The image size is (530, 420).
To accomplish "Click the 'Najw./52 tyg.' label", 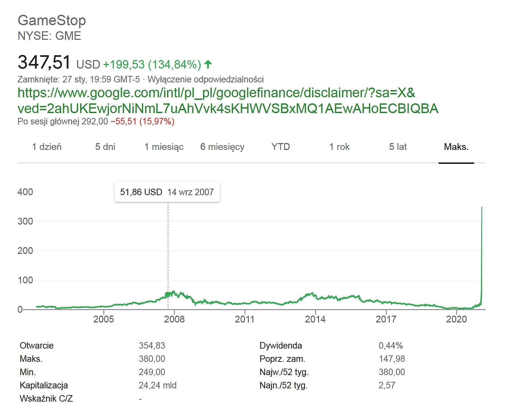I will click(x=284, y=372).
